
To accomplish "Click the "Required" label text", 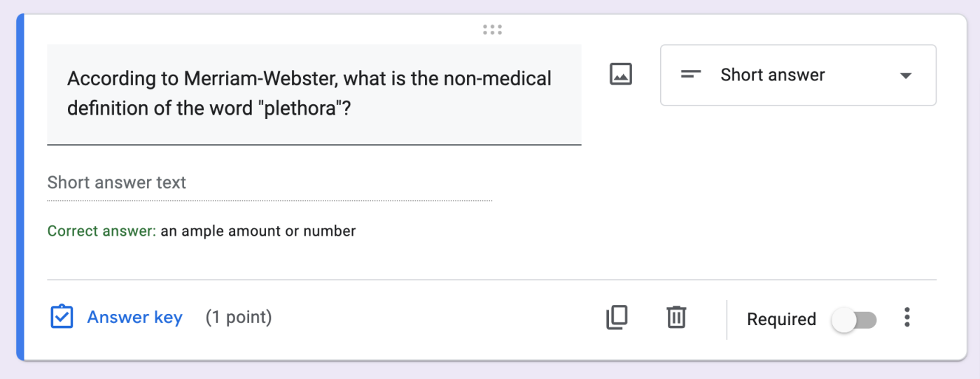I will click(x=781, y=320).
